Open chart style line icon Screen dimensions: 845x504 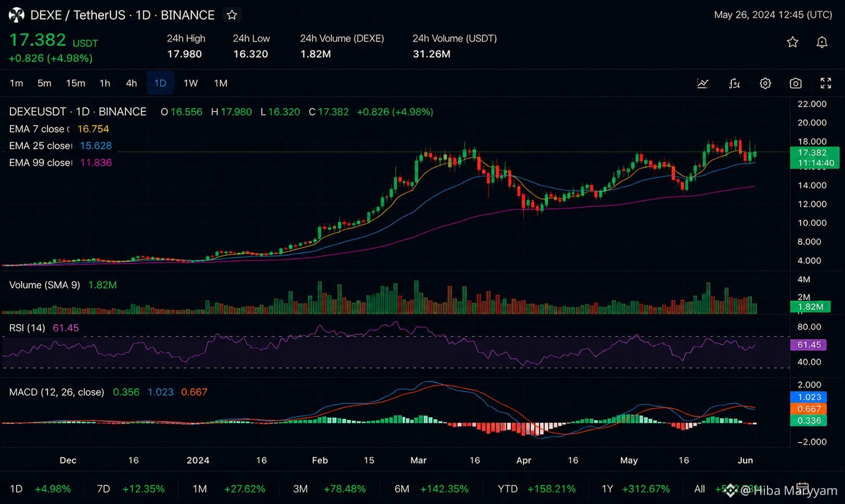[x=702, y=83]
